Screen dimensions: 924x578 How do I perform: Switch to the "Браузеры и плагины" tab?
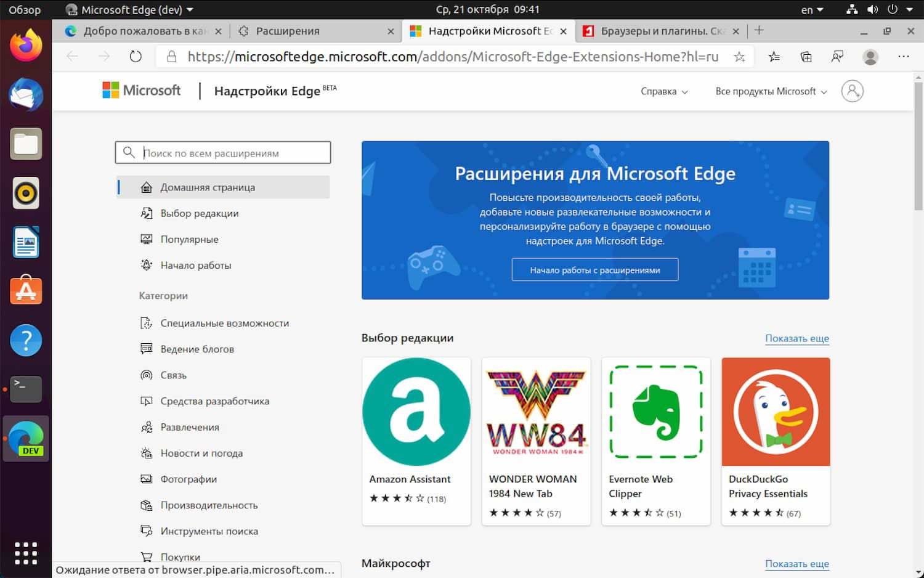(x=662, y=31)
